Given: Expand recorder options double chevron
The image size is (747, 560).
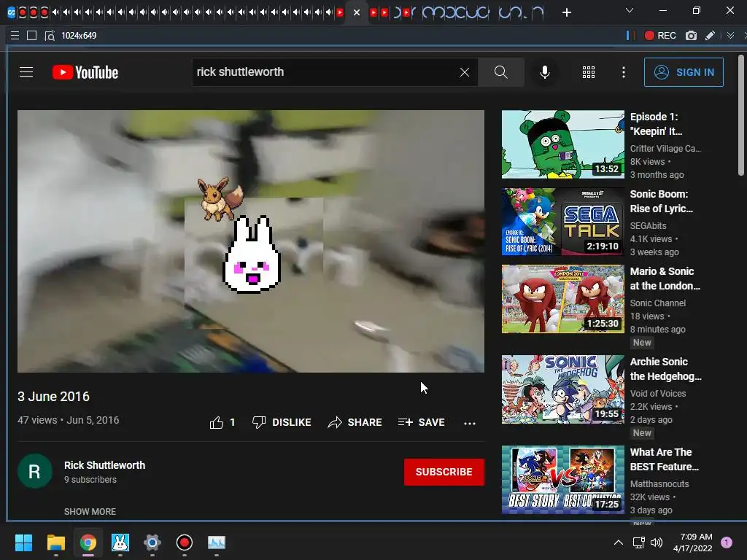Looking at the screenshot, I should click(x=730, y=35).
